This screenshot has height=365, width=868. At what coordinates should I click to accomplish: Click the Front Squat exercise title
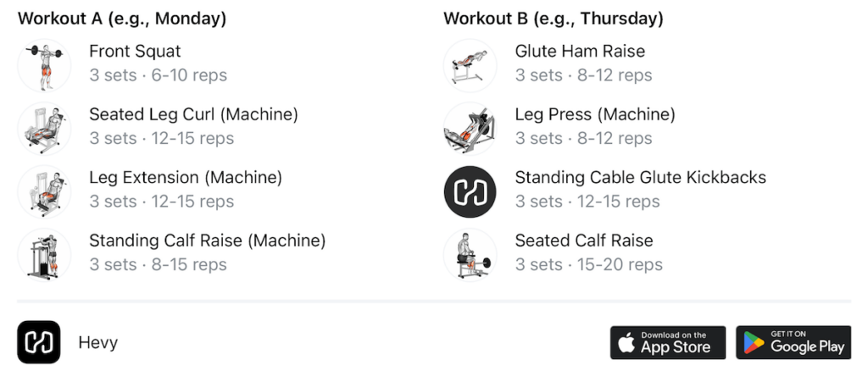tap(135, 52)
